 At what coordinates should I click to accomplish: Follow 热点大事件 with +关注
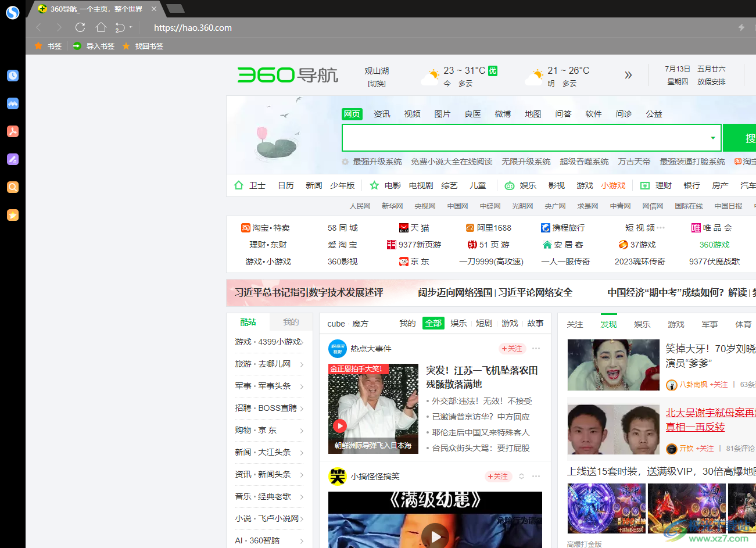pyautogui.click(x=513, y=349)
